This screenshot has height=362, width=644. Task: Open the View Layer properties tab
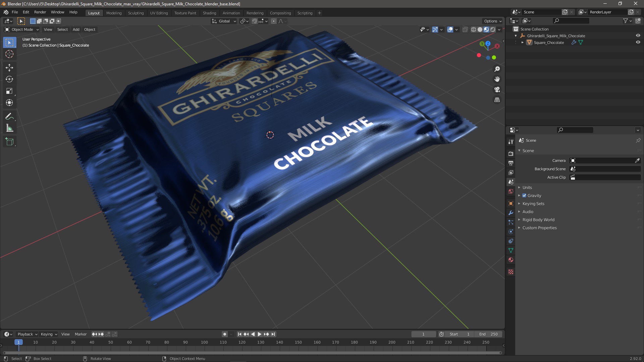click(511, 172)
